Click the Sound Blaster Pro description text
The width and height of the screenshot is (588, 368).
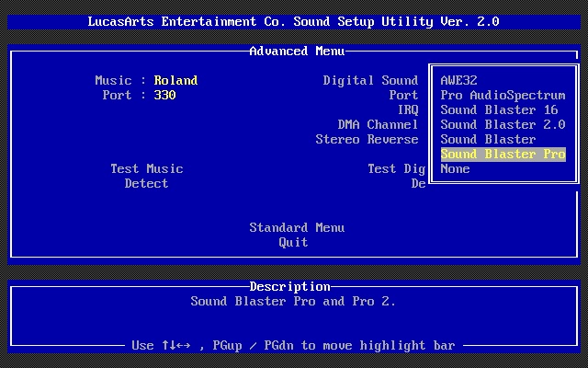pyautogui.click(x=293, y=301)
